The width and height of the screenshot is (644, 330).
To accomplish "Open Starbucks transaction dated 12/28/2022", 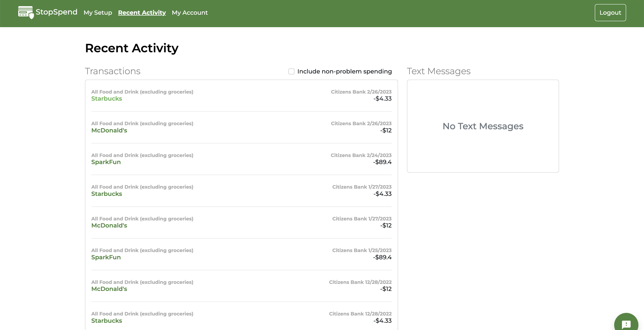I will click(x=107, y=321).
